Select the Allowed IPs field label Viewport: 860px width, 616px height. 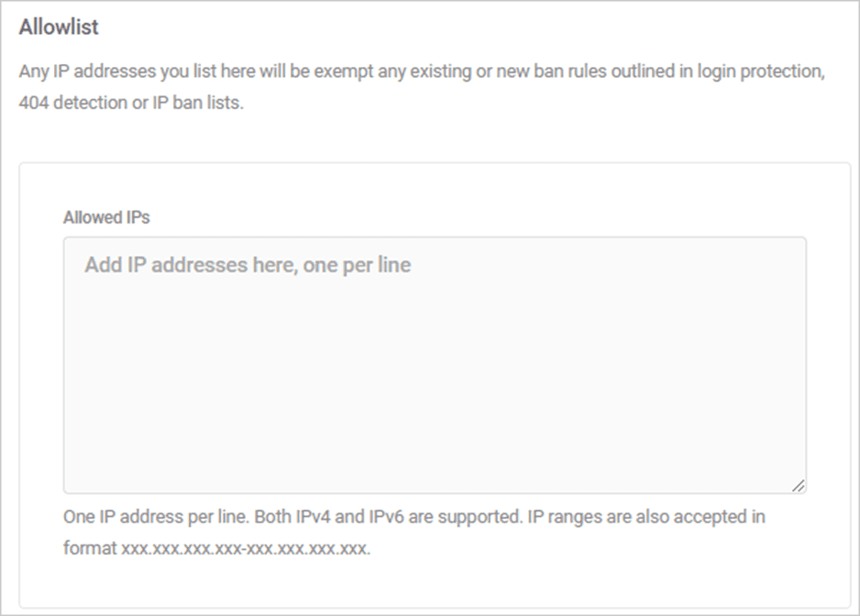click(106, 218)
